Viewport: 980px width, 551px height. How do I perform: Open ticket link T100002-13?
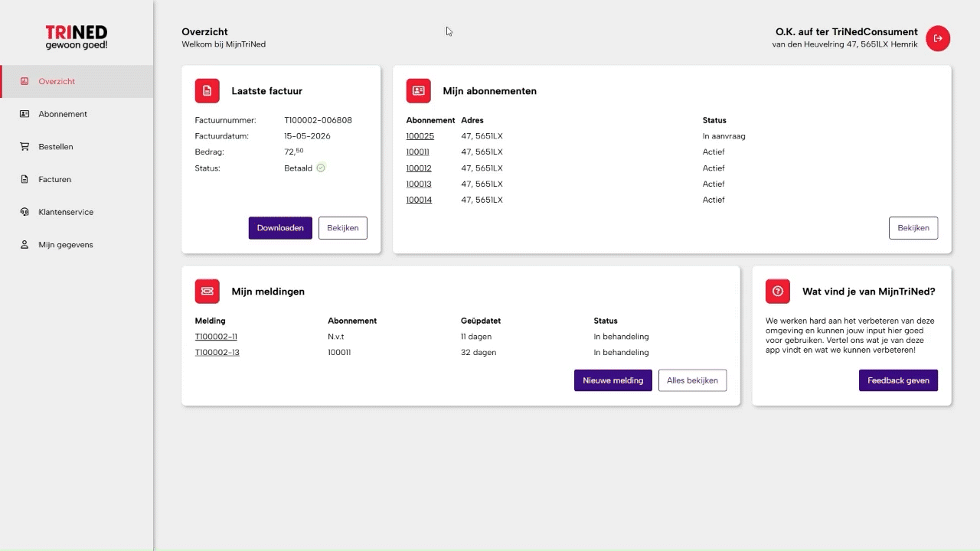pos(217,353)
